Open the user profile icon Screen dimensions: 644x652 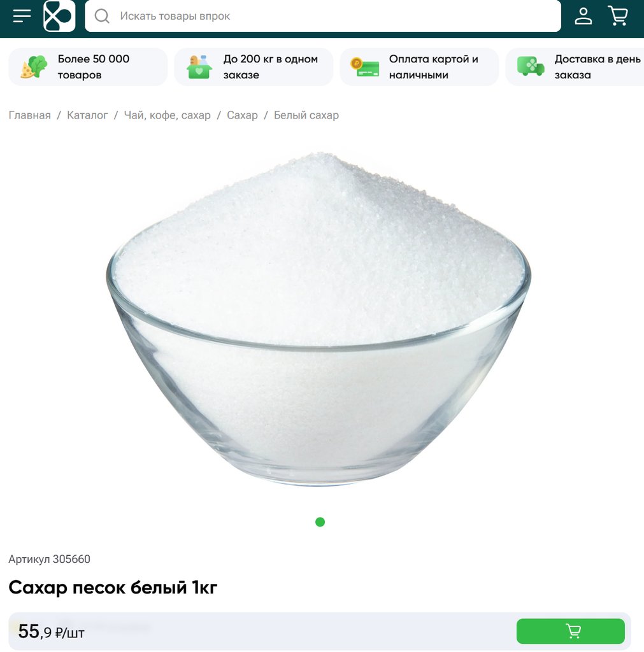[x=583, y=16]
